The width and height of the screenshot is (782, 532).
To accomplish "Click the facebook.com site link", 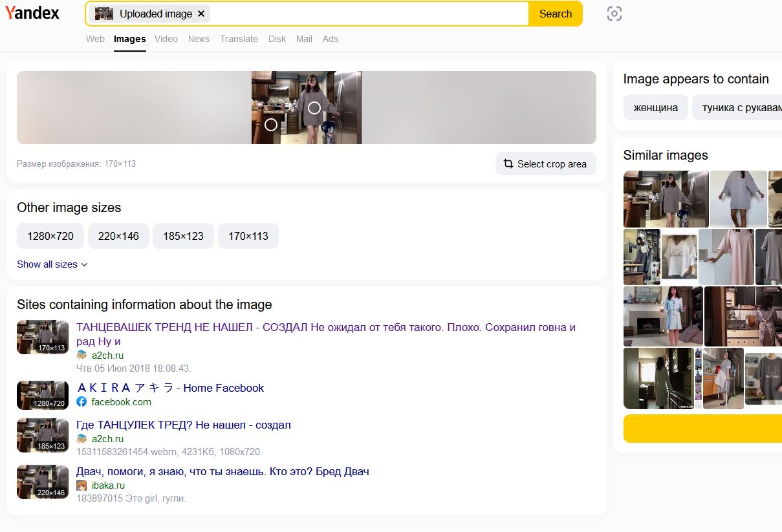I will coord(122,402).
